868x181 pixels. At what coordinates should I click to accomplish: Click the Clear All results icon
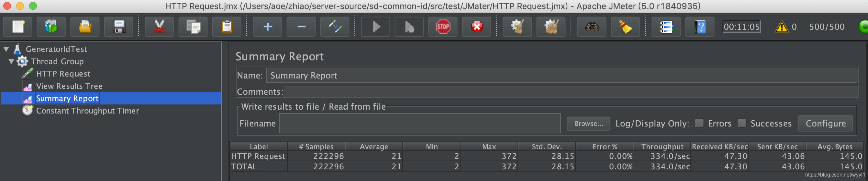point(551,27)
